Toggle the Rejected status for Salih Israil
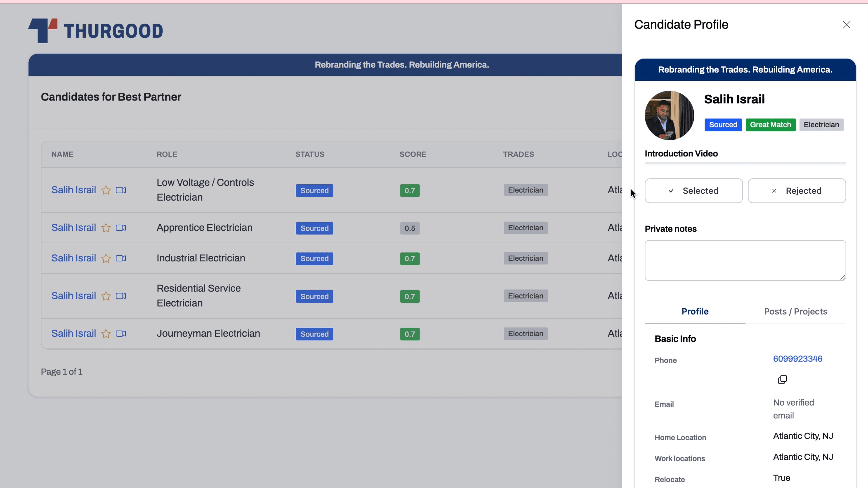The width and height of the screenshot is (868, 488). click(797, 191)
